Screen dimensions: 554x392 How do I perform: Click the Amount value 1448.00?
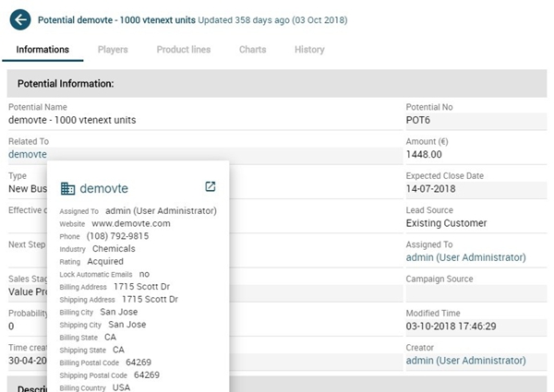pyautogui.click(x=424, y=154)
